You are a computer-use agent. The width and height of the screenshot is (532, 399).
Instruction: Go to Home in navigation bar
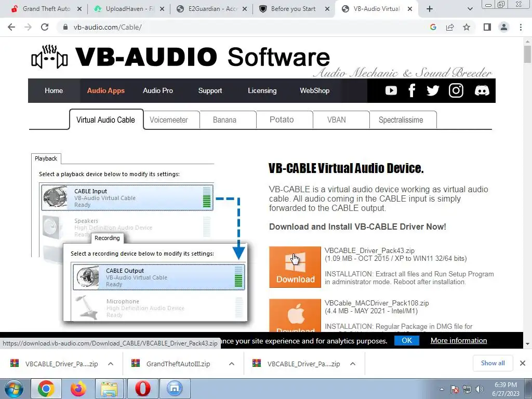pyautogui.click(x=54, y=90)
